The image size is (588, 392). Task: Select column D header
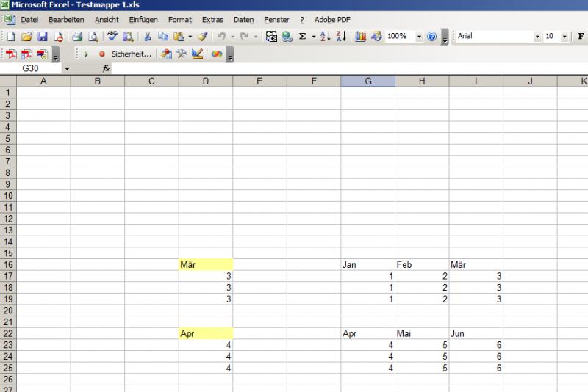coord(206,81)
